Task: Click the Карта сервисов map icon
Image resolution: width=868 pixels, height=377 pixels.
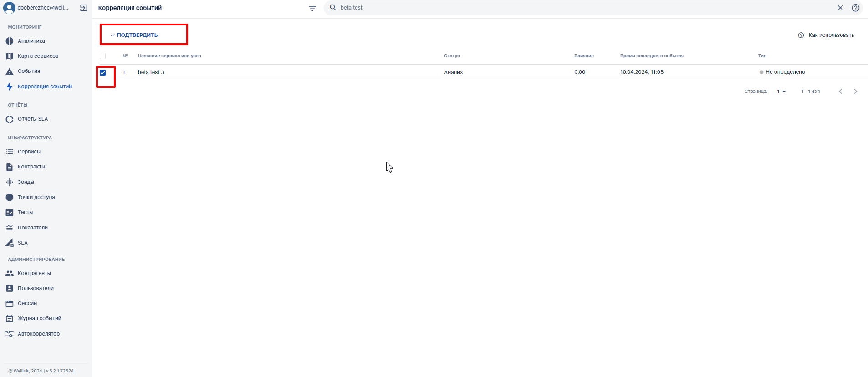Action: coord(10,56)
